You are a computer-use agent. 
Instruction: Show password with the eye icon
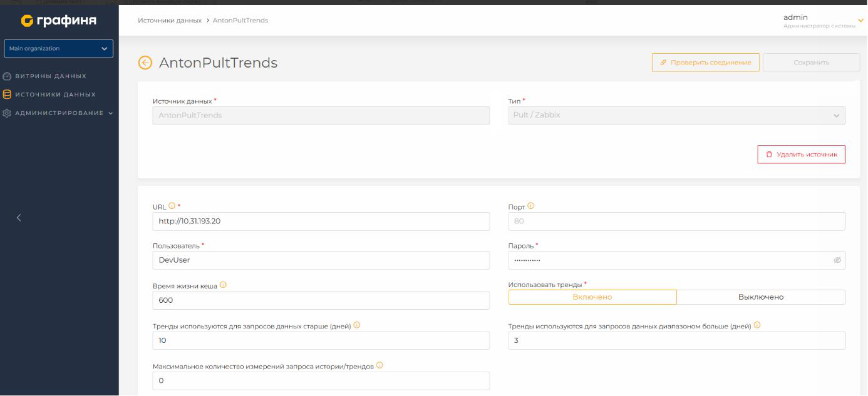837,260
